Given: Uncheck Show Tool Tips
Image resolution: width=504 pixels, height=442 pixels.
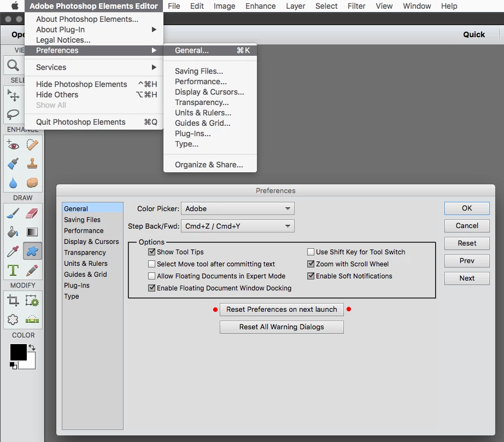Looking at the screenshot, I should pos(152,252).
